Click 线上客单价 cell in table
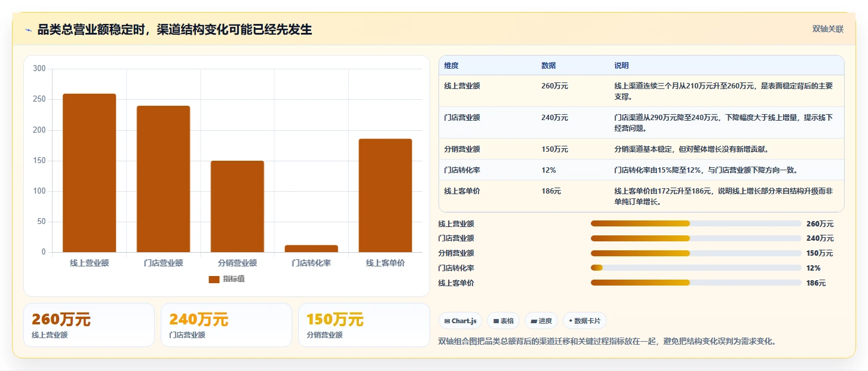Image resolution: width=868 pixels, height=371 pixels. 462,191
